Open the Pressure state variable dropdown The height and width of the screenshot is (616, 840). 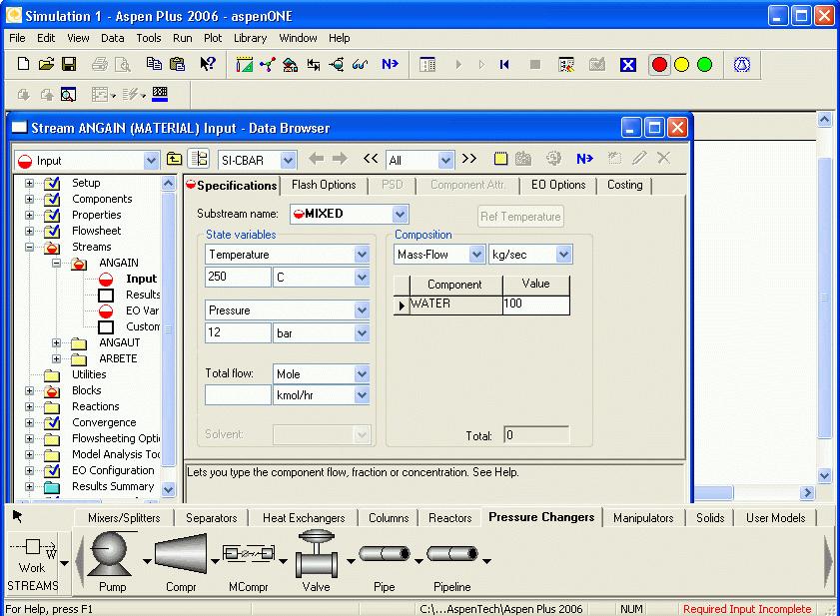pyautogui.click(x=362, y=310)
